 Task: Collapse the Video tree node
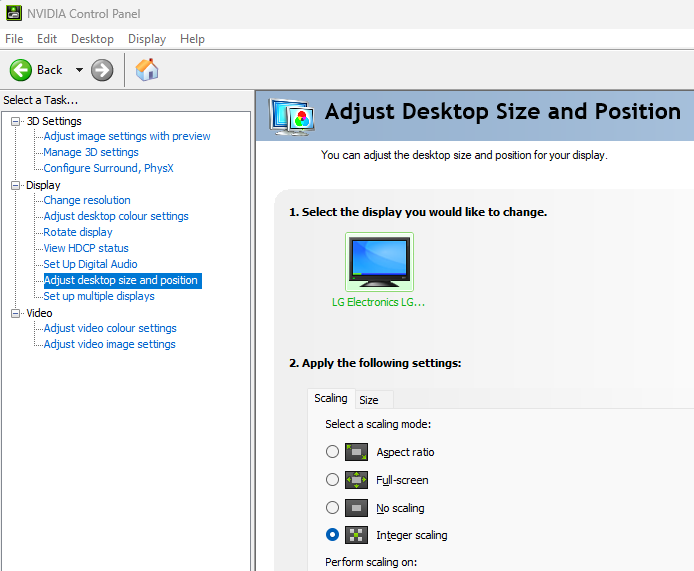[15, 313]
